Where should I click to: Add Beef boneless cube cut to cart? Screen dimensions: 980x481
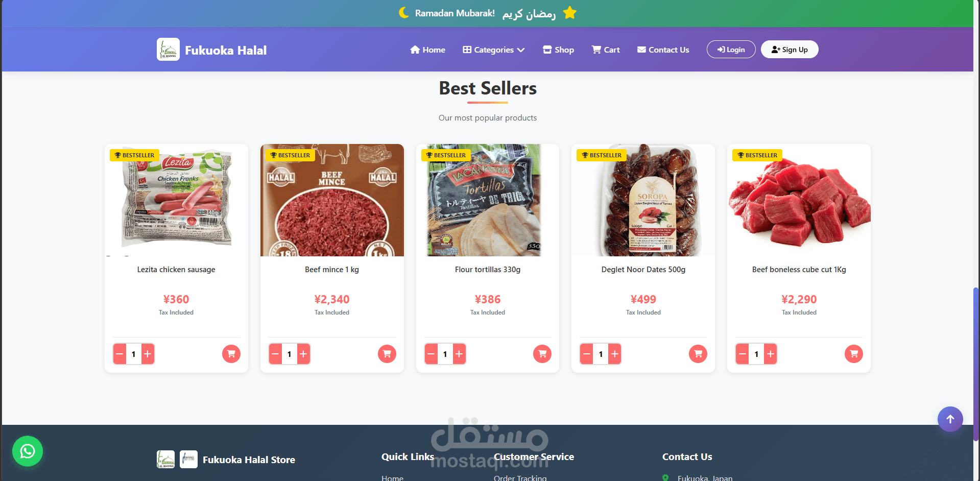[x=854, y=354]
